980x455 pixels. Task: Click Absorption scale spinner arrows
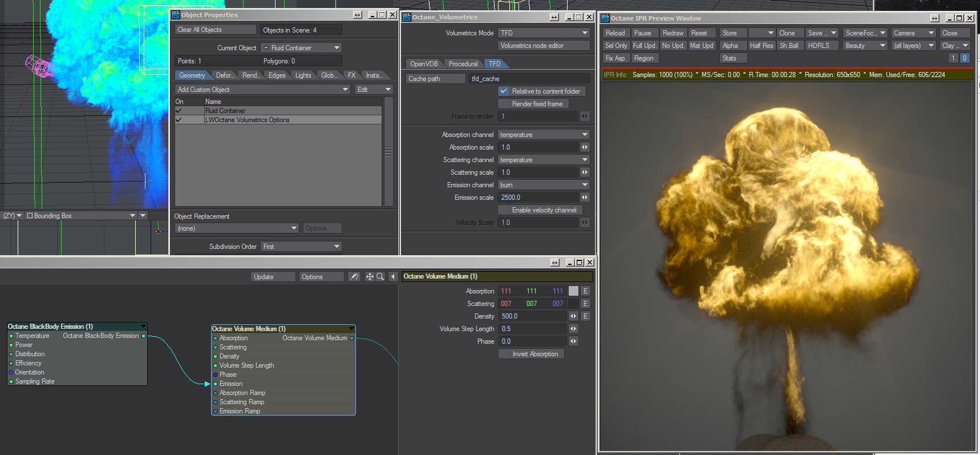click(585, 147)
